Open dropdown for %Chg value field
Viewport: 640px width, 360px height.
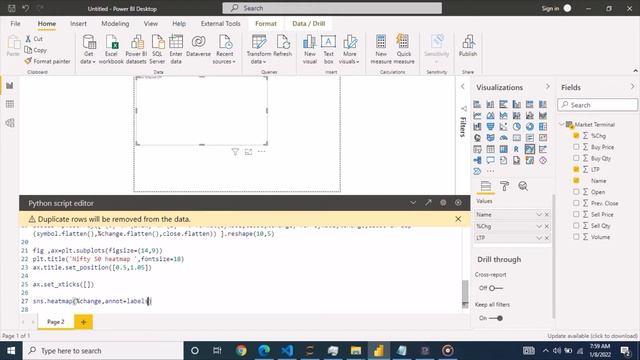539,226
